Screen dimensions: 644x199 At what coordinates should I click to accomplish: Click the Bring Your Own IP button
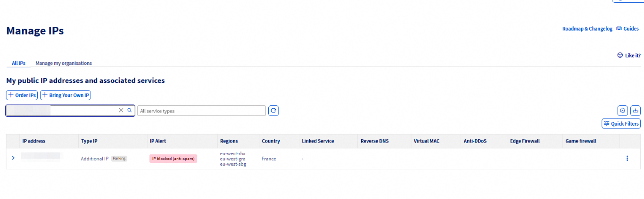tap(66, 95)
